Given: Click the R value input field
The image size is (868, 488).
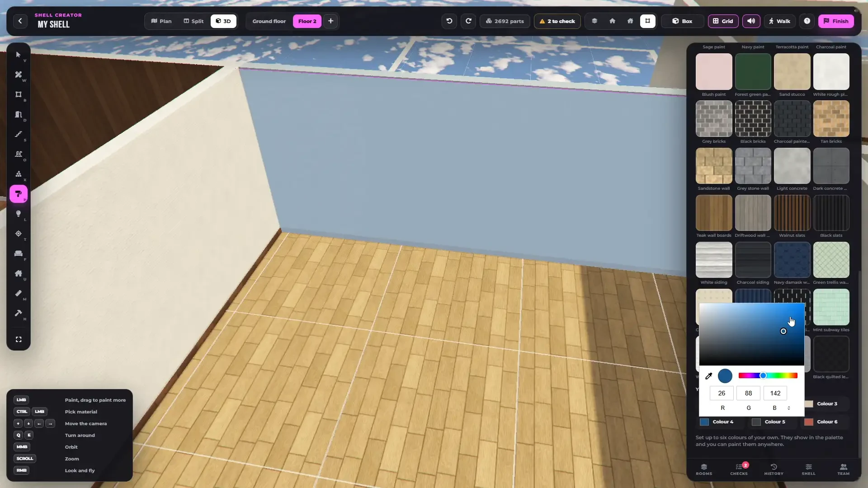Looking at the screenshot, I should click(722, 393).
